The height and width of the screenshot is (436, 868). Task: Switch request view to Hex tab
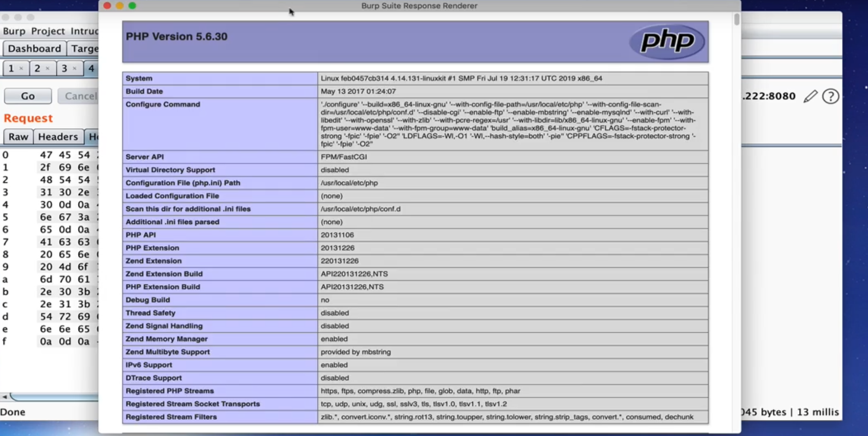pyautogui.click(x=92, y=137)
